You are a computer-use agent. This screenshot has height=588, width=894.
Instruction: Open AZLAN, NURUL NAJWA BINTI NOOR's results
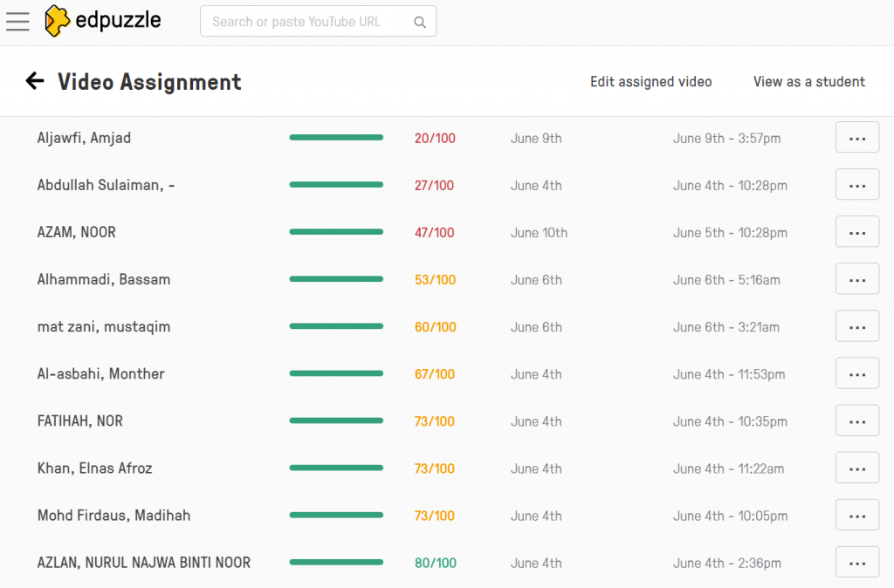click(143, 563)
